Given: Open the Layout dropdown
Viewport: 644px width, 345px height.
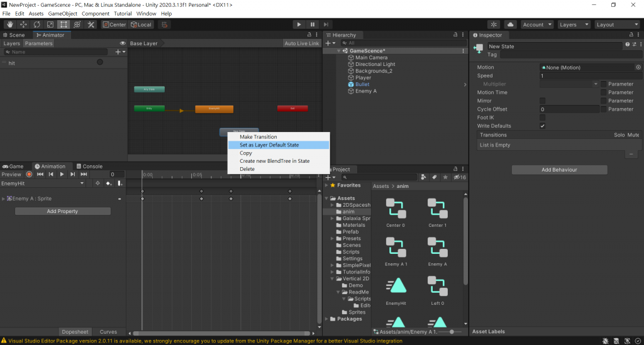Looking at the screenshot, I should pyautogui.click(x=618, y=25).
